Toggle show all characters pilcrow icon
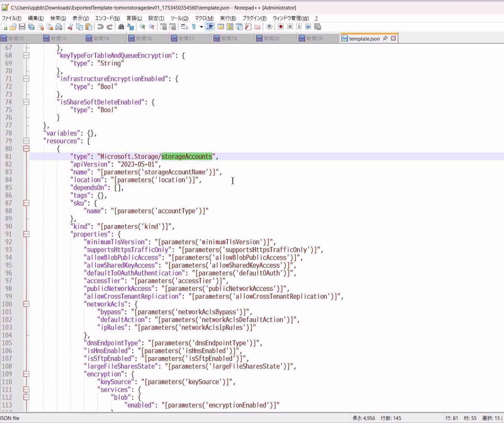Screen dimensions: 504x423 pyautogui.click(x=194, y=27)
